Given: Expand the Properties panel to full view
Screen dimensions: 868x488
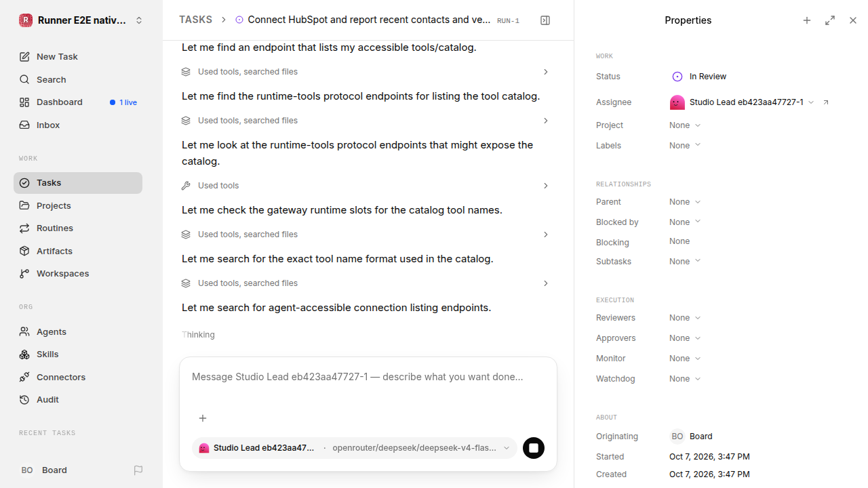Looking at the screenshot, I should coord(830,20).
